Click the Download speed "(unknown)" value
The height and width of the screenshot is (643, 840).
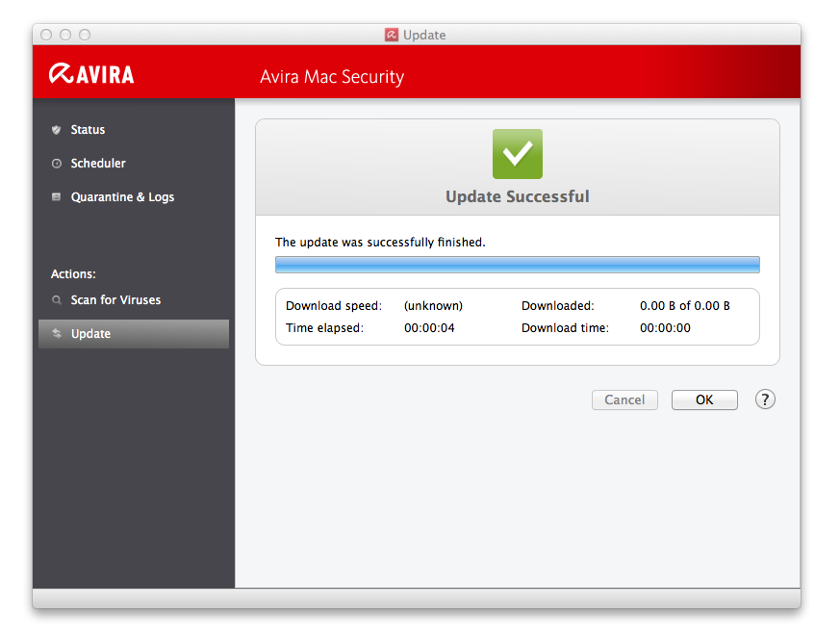(433, 306)
